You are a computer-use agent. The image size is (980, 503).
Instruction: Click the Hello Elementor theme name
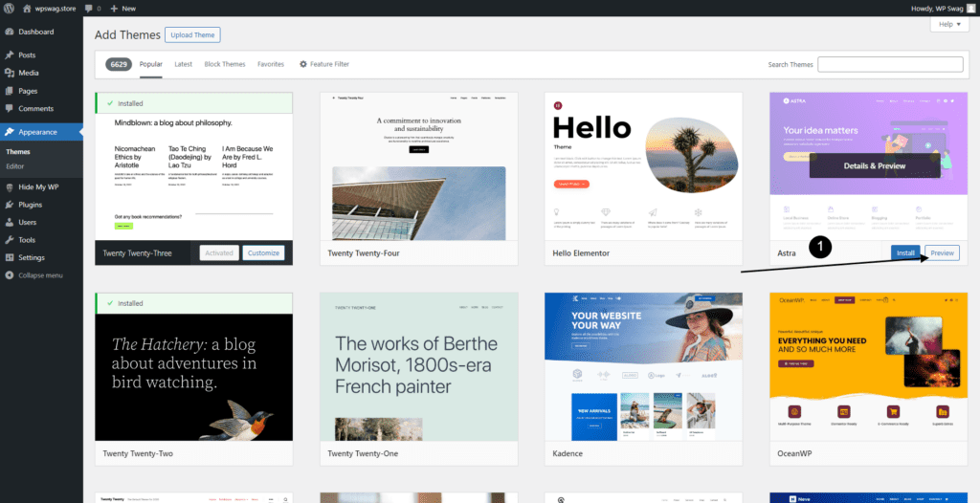pyautogui.click(x=581, y=253)
